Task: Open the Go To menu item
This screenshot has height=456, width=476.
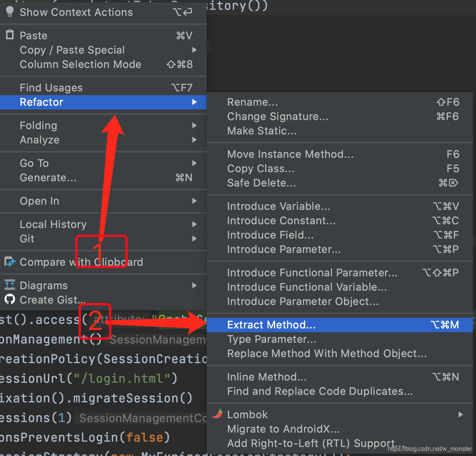Action: click(103, 163)
